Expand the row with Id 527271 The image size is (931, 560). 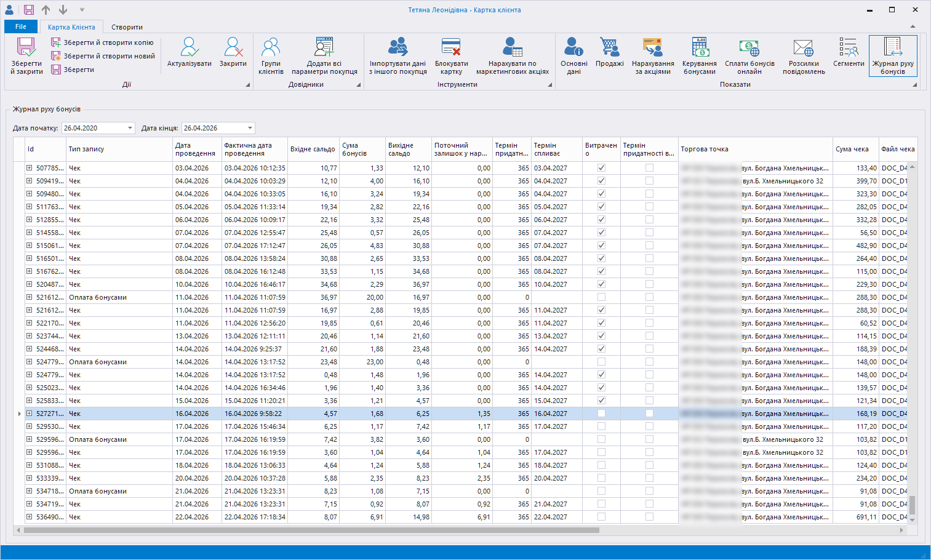click(x=29, y=414)
